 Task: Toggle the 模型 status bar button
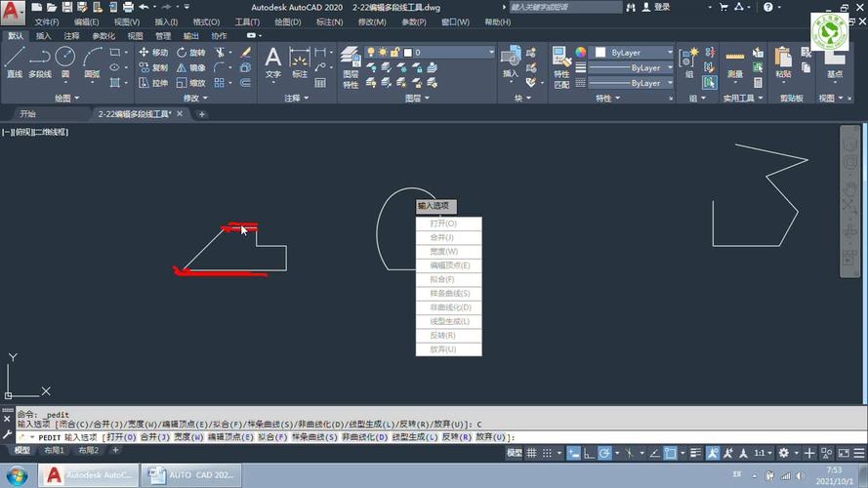pos(514,454)
